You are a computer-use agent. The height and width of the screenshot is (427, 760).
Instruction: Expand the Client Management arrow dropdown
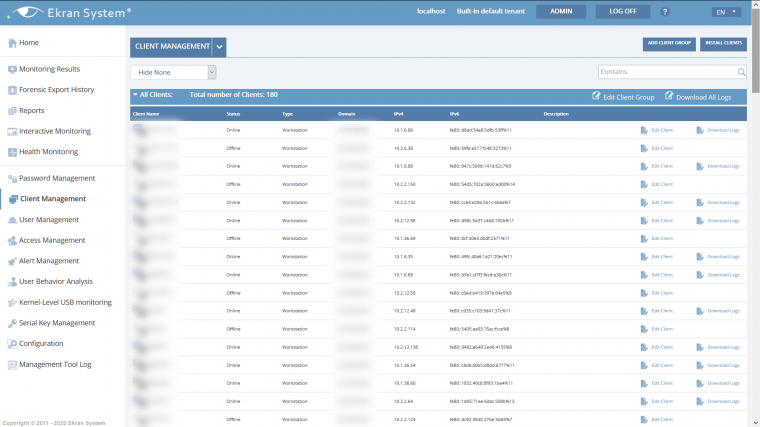[x=220, y=46]
